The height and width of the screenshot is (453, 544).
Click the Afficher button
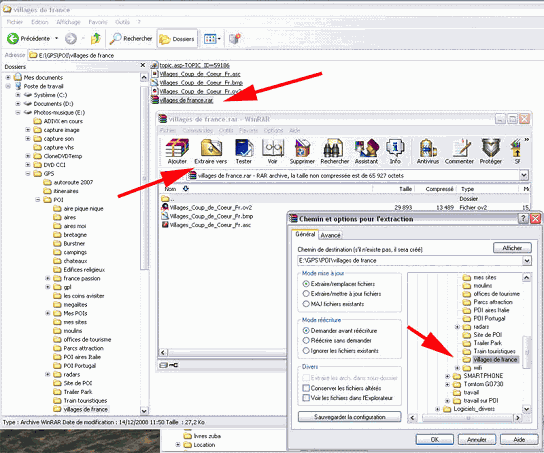512,248
